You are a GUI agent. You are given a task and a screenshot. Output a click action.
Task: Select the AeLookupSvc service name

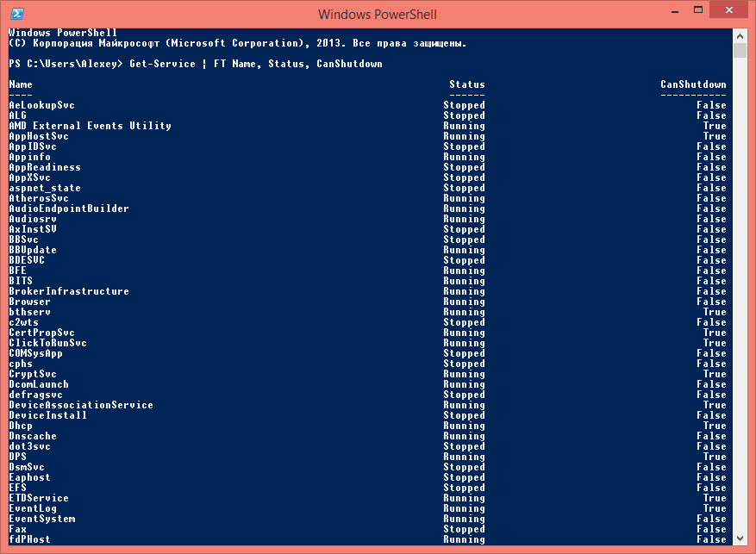pos(42,105)
